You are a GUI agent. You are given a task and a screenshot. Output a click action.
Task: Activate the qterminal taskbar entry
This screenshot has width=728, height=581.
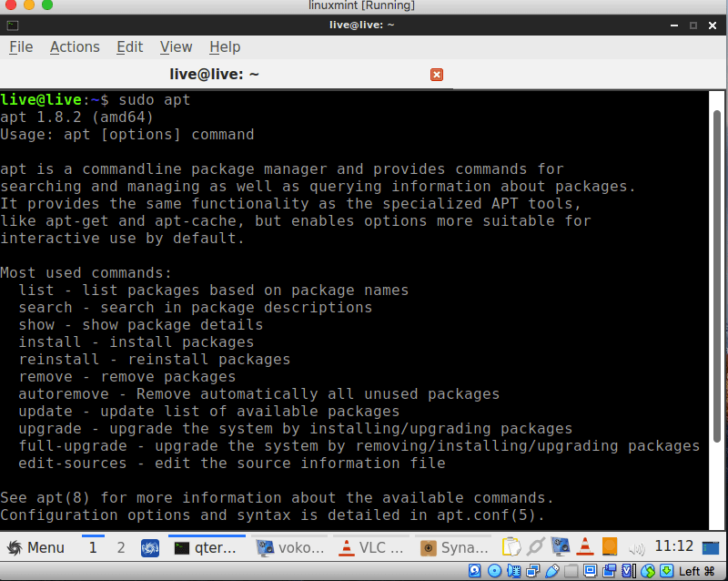pos(207,547)
